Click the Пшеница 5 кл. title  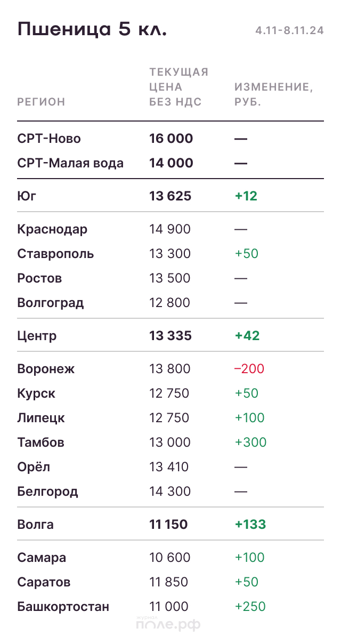point(92,29)
